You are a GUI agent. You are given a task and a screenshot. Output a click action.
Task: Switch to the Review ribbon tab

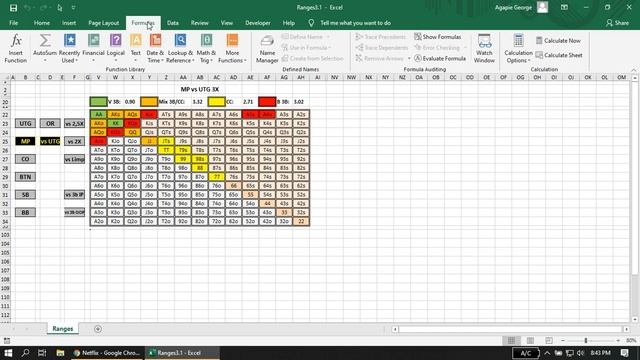tap(200, 23)
